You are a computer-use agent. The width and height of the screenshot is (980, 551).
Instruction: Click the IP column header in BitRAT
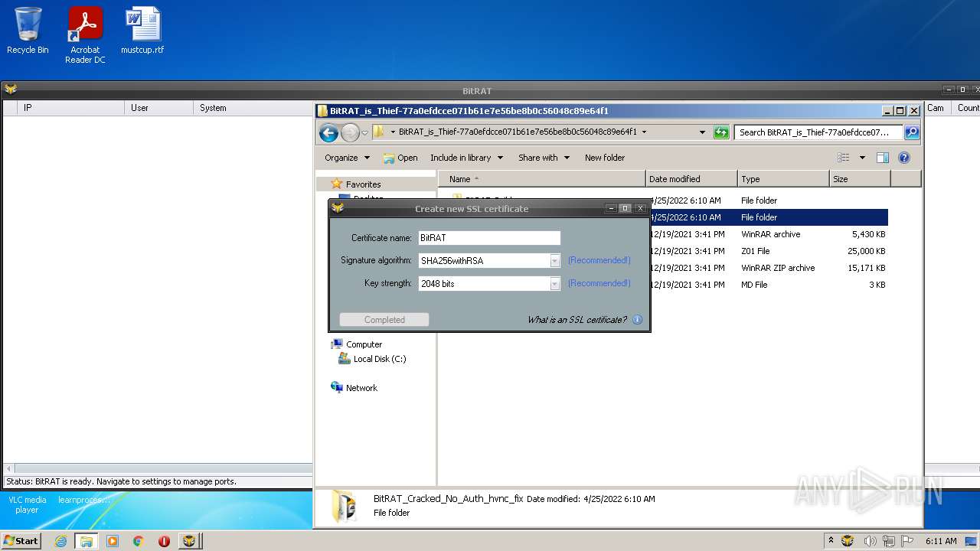click(x=71, y=108)
